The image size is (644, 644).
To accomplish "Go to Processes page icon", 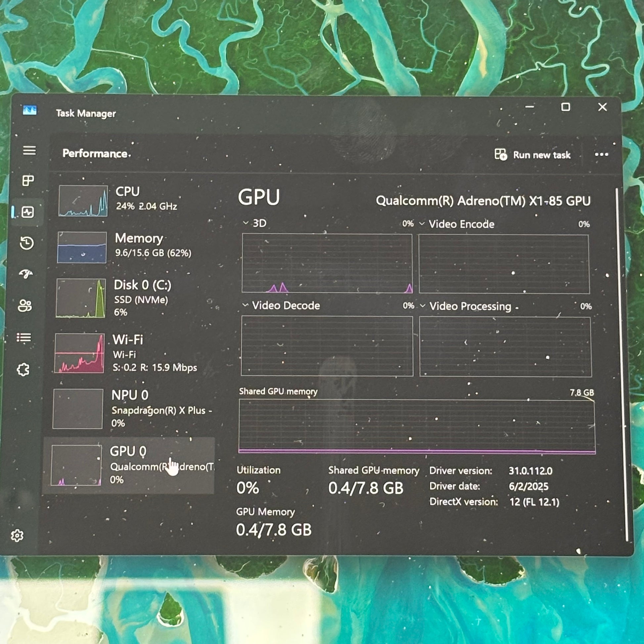I will point(28,181).
